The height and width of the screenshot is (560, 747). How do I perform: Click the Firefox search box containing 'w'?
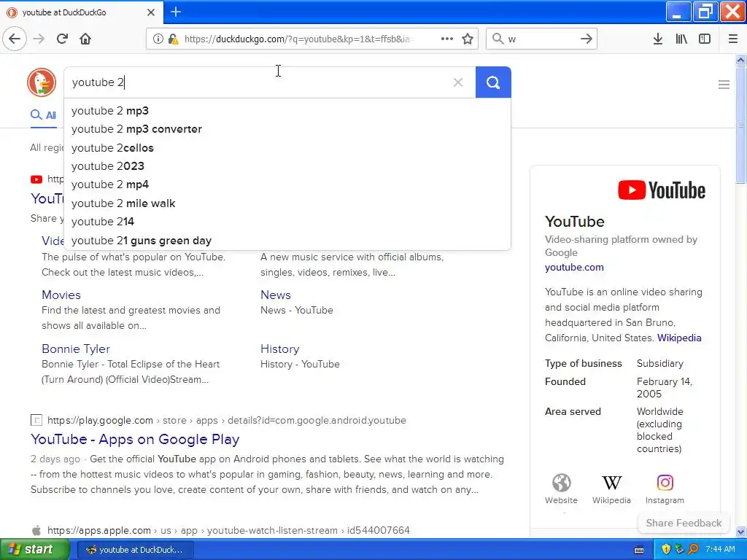[x=541, y=39]
